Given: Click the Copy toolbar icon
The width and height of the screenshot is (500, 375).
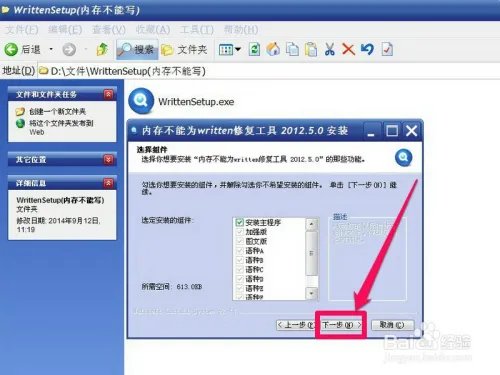Looking at the screenshot, I should click(292, 49).
